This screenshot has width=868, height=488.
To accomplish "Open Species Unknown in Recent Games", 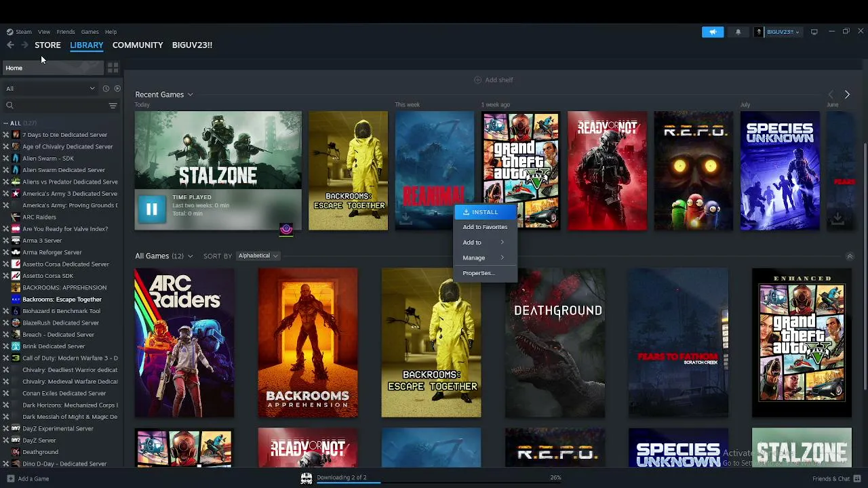I will pos(780,171).
